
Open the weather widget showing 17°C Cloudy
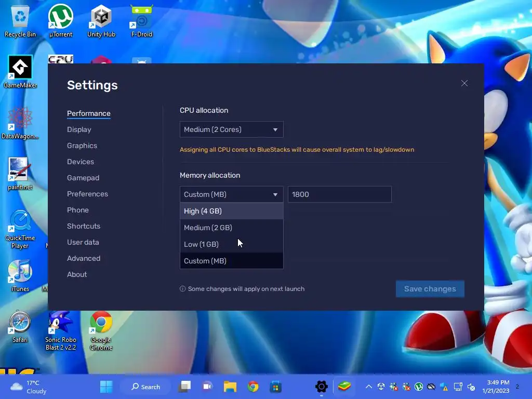[29, 387]
